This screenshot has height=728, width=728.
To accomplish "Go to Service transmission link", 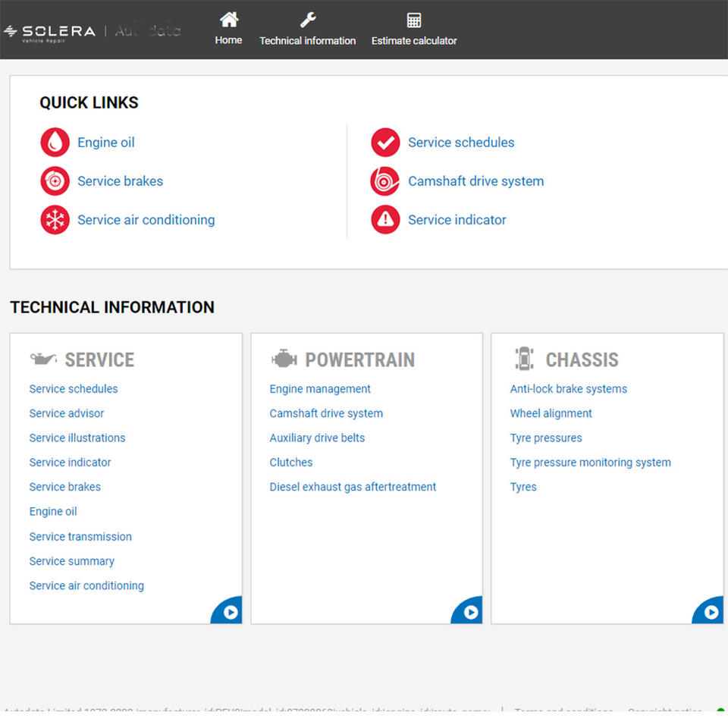I will [80, 536].
